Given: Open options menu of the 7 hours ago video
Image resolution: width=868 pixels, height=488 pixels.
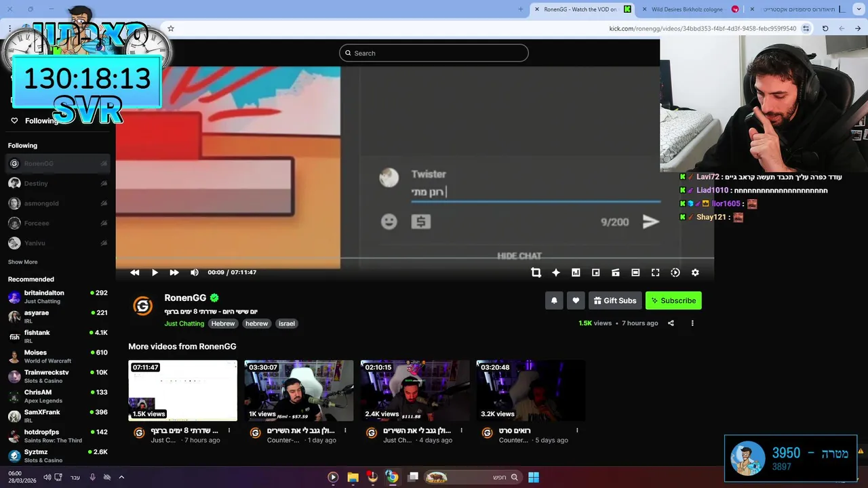Looking at the screenshot, I should click(229, 430).
